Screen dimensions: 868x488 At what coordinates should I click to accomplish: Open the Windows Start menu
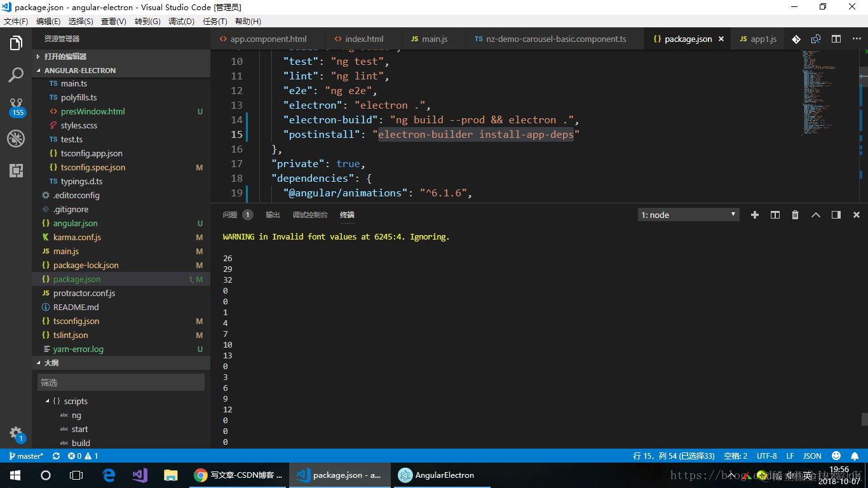click(x=15, y=475)
